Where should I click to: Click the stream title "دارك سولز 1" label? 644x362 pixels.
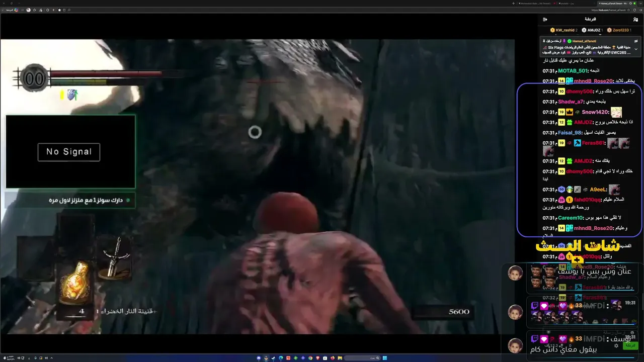[x=86, y=200]
